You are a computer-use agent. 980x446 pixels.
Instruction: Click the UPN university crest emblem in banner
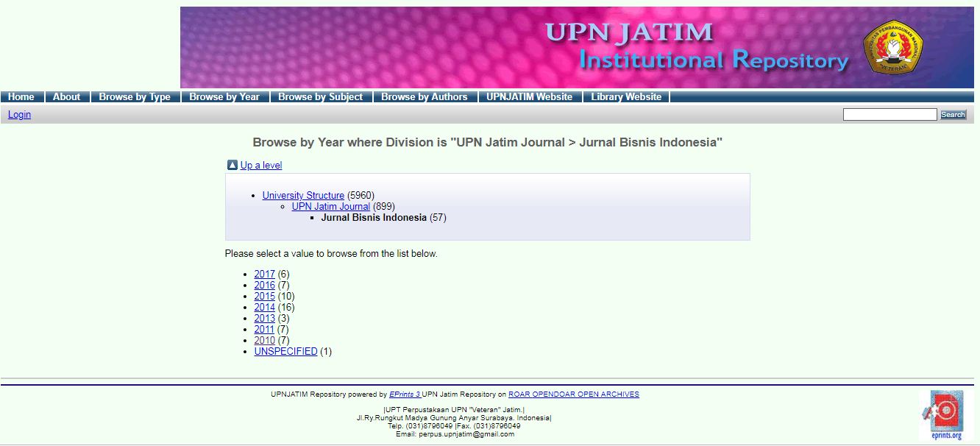892,47
